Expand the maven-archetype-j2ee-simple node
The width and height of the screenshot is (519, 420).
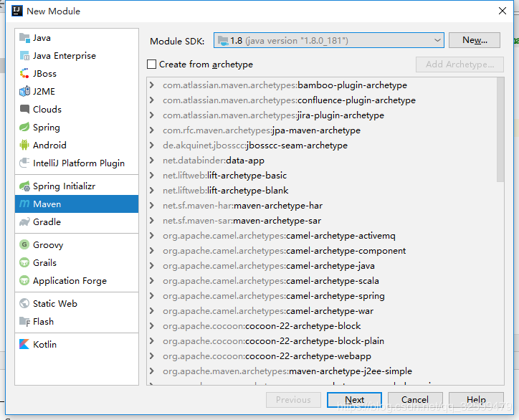(x=152, y=371)
